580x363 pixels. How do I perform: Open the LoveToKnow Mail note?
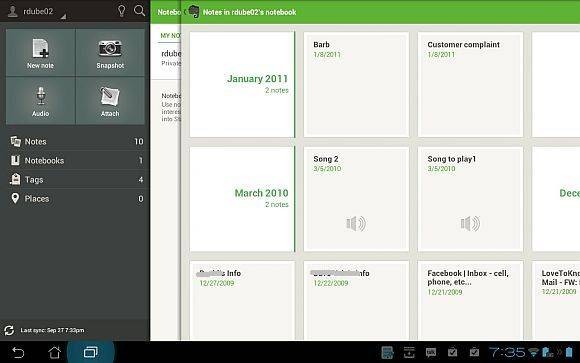click(556, 300)
